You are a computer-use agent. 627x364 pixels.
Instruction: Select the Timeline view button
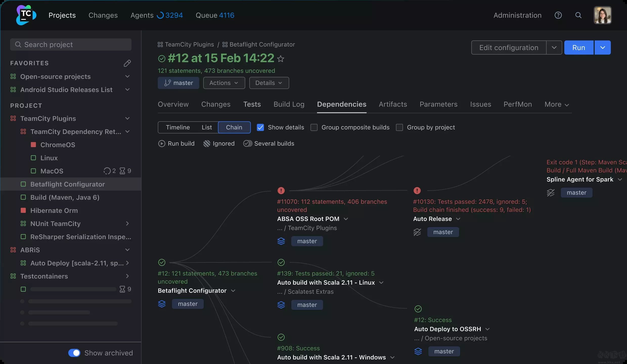tap(178, 127)
